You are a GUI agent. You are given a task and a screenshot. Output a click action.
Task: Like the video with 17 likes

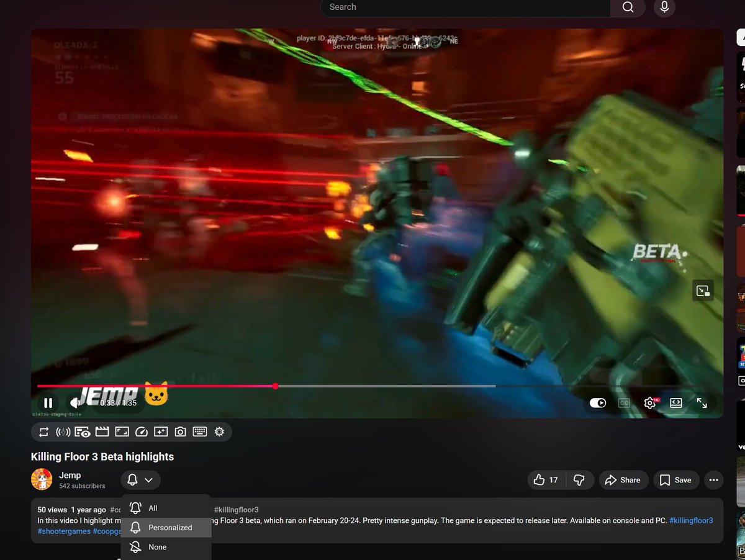[546, 480]
